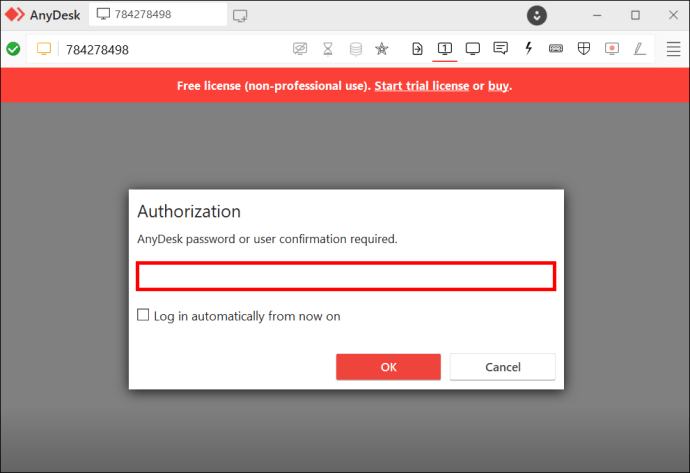Click the round download arrow icon
The image size is (690, 473).
[x=537, y=15]
